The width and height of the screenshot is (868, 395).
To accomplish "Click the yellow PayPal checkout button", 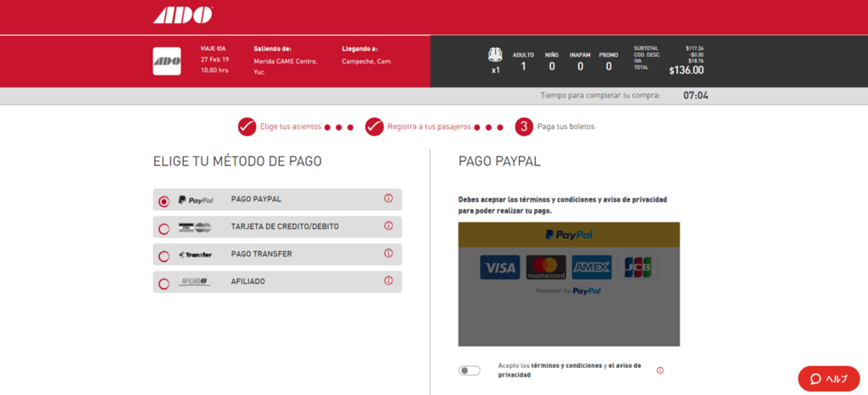I will [x=569, y=235].
